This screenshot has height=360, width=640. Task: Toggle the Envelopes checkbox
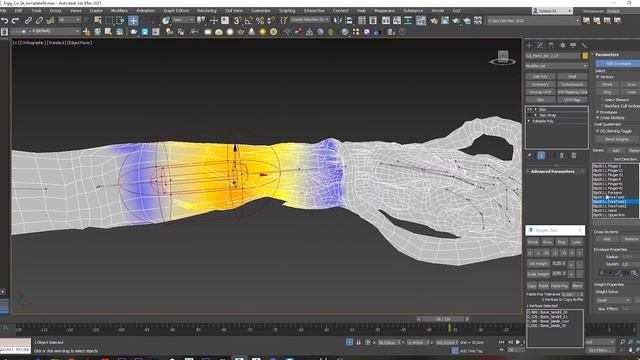pyautogui.click(x=598, y=112)
